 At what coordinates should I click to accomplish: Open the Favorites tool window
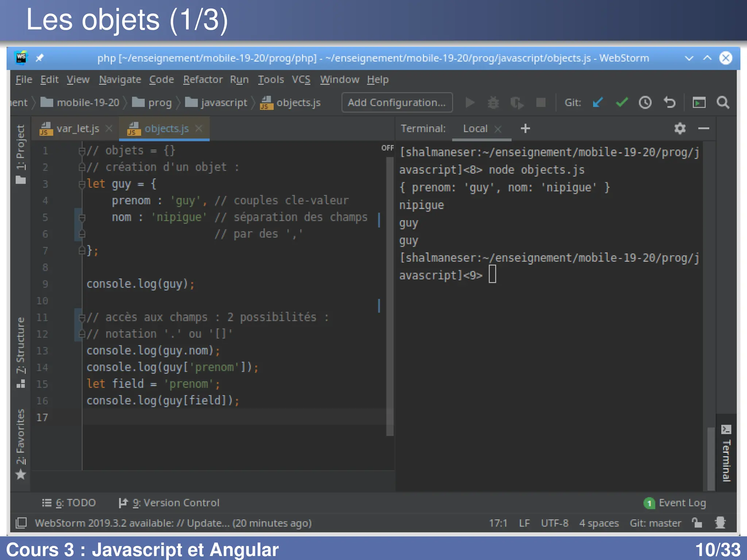pyautogui.click(x=21, y=444)
